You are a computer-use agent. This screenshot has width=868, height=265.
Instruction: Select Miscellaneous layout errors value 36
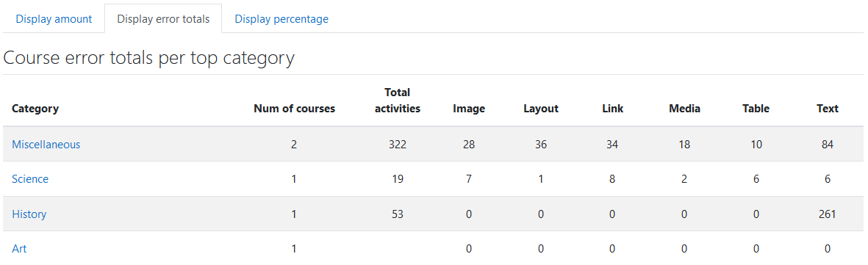pos(541,145)
